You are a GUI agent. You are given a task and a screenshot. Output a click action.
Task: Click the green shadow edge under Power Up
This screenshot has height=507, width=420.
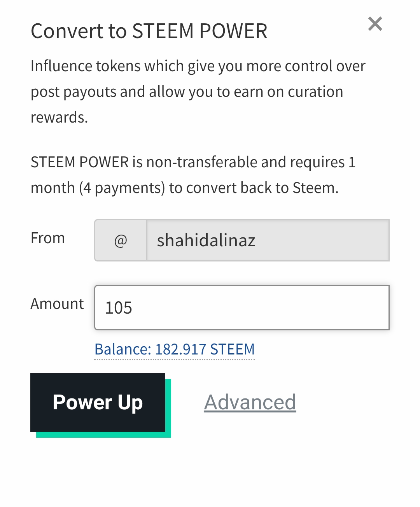click(103, 435)
